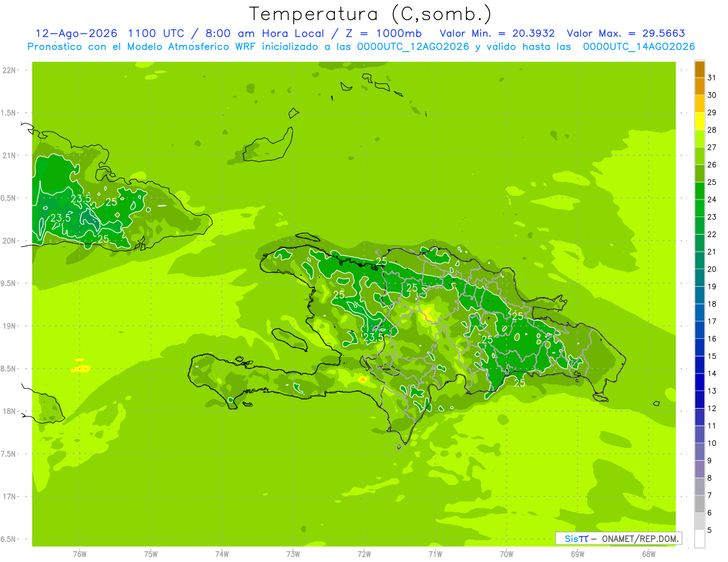728x562 pixels.
Task: Click the yellow 28 degree legend swatch
Action: click(699, 122)
